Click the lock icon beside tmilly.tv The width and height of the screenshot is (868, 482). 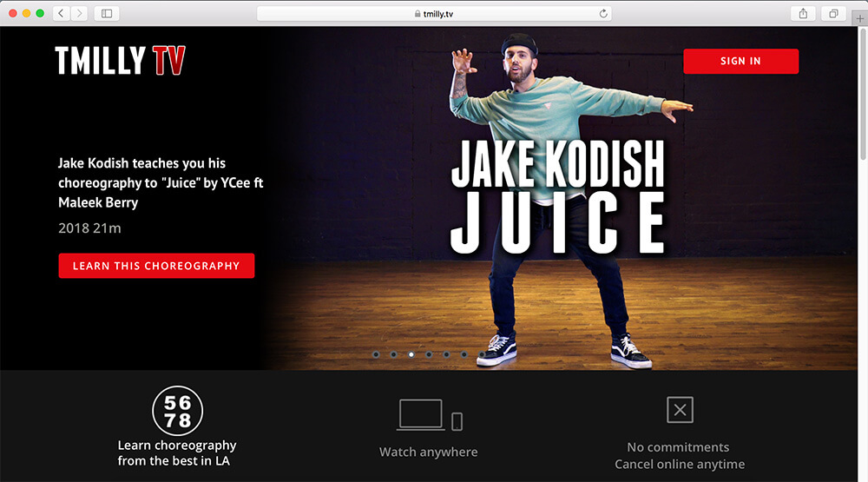[418, 14]
